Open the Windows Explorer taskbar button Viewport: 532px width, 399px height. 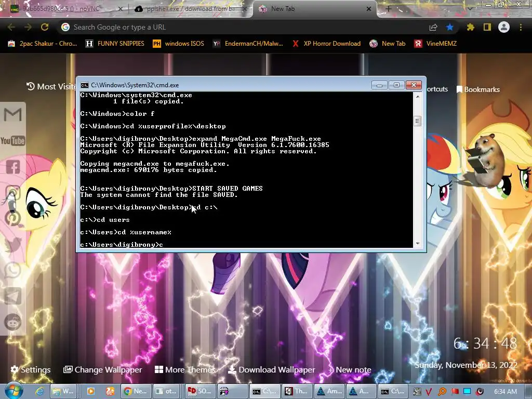tap(63, 391)
